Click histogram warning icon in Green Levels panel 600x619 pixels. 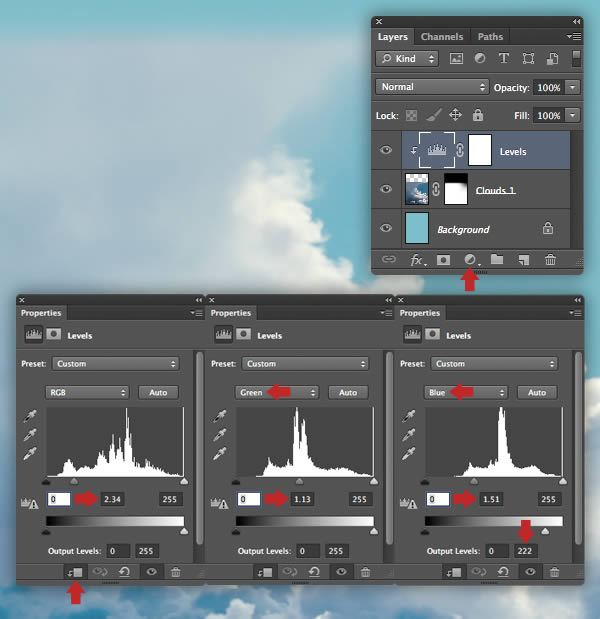pyautogui.click(x=219, y=503)
